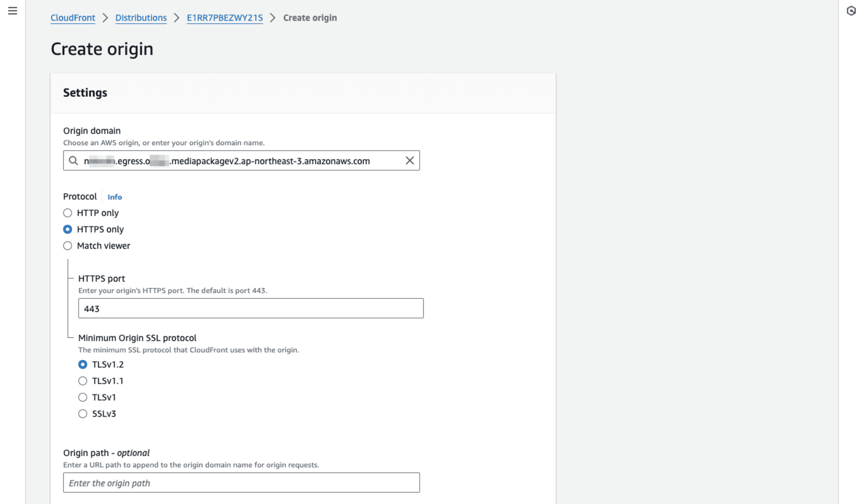Click the Settings section header
The image size is (864, 504).
coord(85,93)
